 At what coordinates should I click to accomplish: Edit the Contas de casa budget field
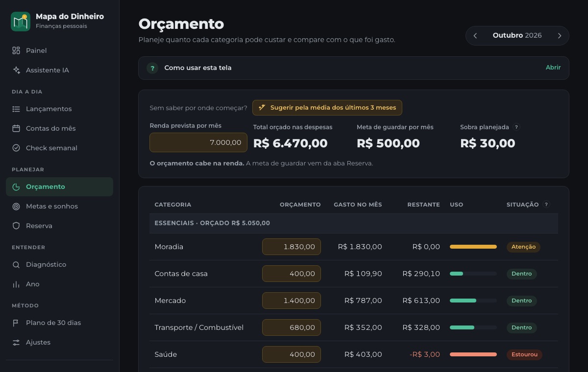(292, 274)
